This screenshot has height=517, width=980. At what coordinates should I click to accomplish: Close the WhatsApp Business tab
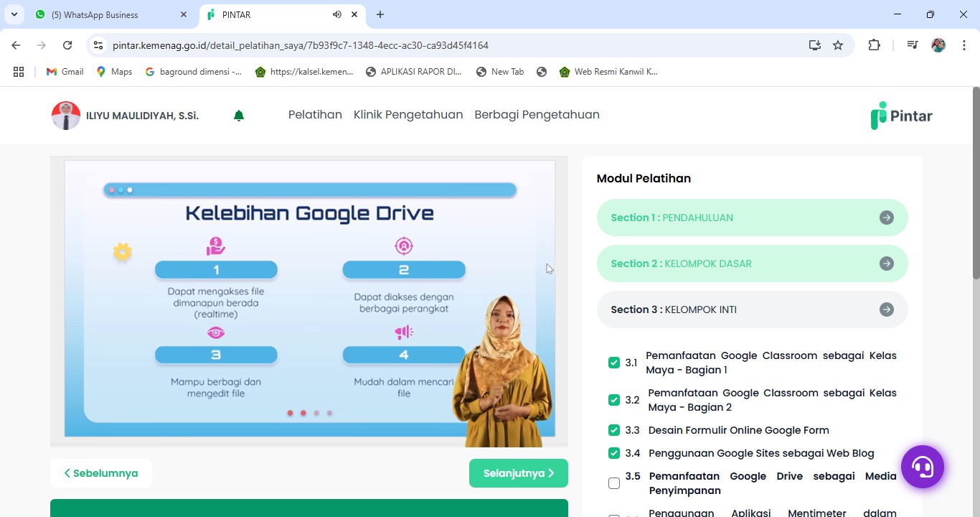184,14
